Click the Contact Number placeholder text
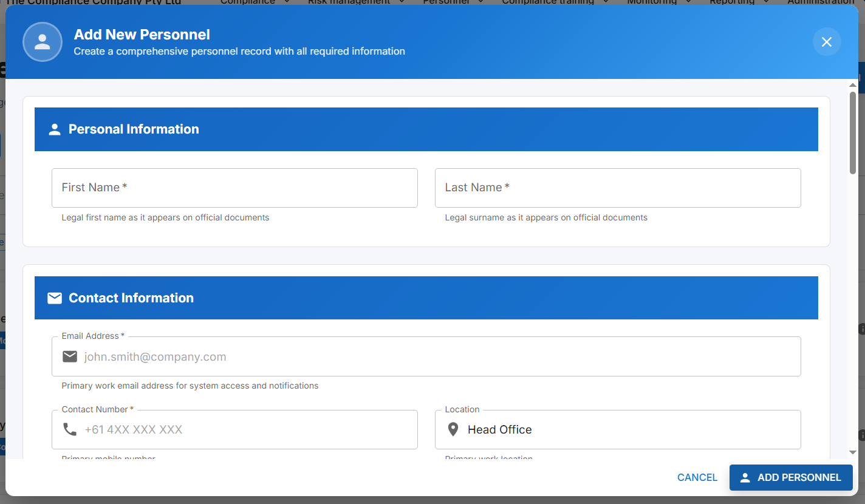The height and width of the screenshot is (504, 865). [134, 430]
